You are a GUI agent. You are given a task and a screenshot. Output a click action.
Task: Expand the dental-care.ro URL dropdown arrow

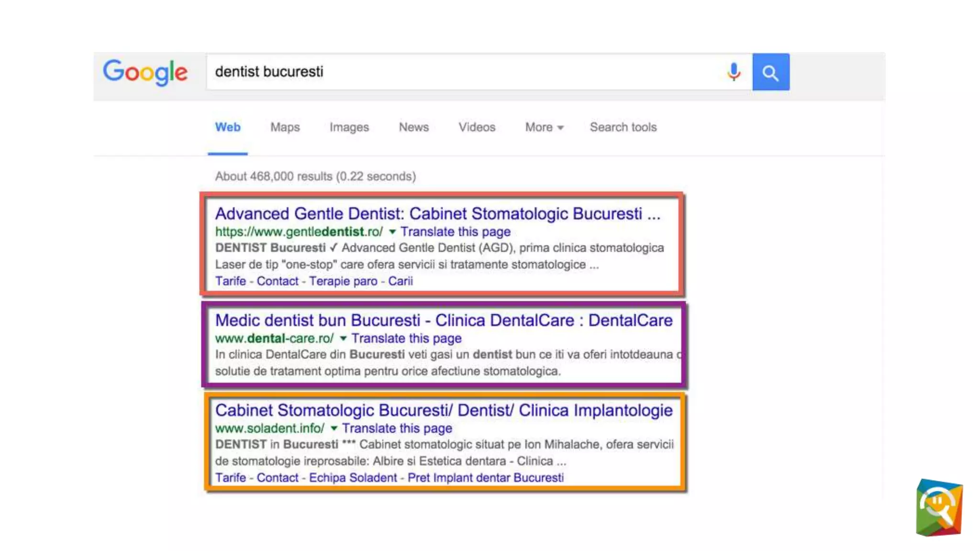pyautogui.click(x=343, y=339)
